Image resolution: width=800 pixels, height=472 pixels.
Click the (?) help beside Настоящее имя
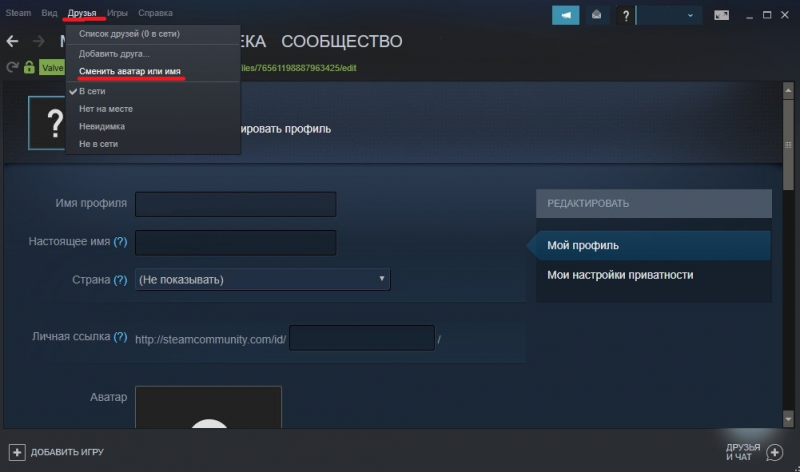click(x=120, y=241)
